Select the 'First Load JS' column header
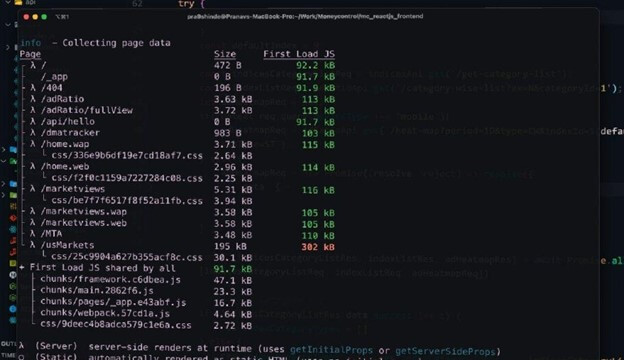Image resolution: width=624 pixels, height=360 pixels. click(x=299, y=54)
